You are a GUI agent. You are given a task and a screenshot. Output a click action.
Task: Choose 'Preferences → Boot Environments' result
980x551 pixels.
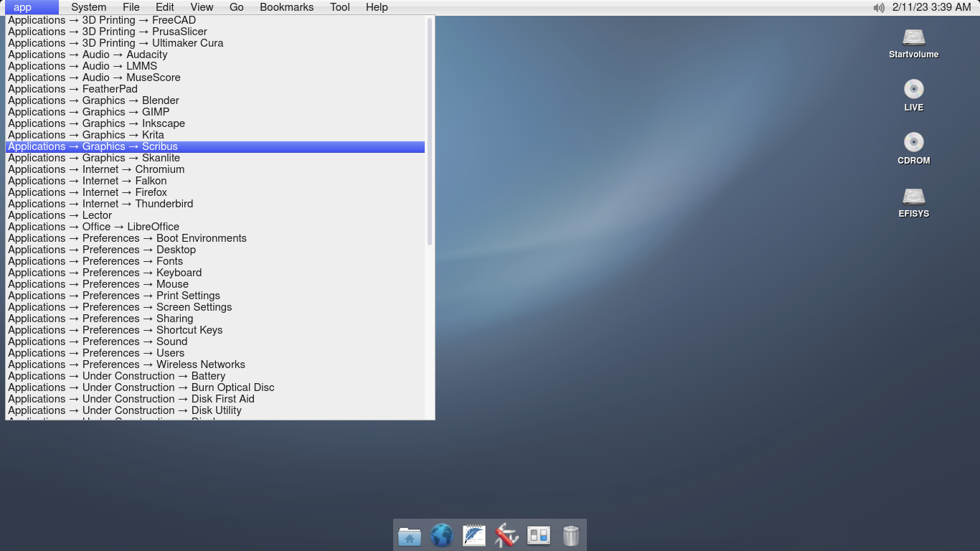point(215,238)
